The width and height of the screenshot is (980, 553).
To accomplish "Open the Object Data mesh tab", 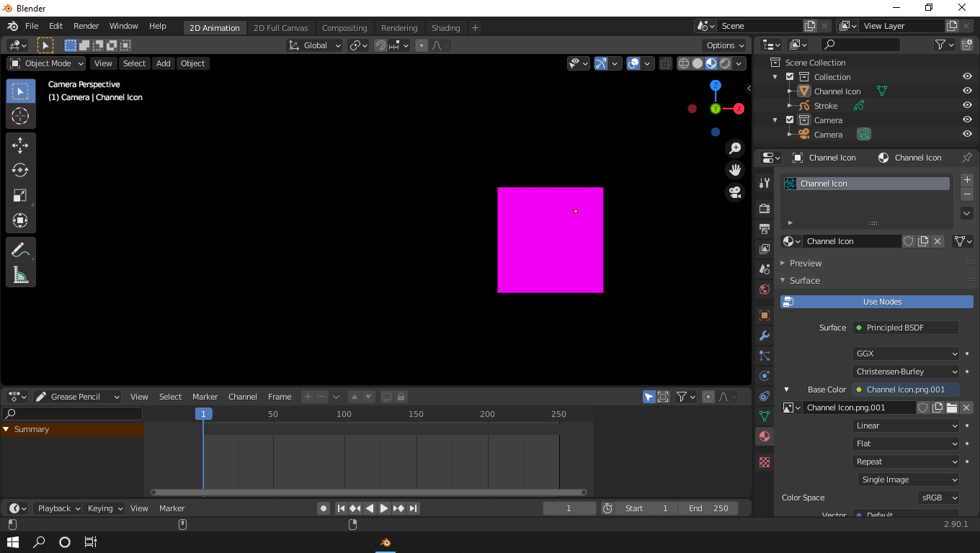I will pos(765,416).
